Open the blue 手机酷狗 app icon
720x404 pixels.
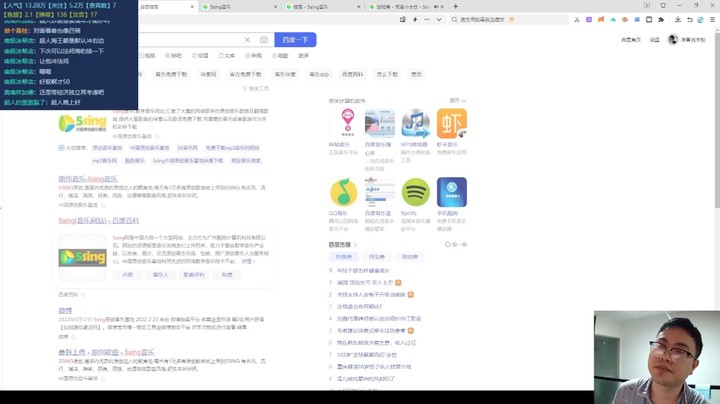[452, 192]
